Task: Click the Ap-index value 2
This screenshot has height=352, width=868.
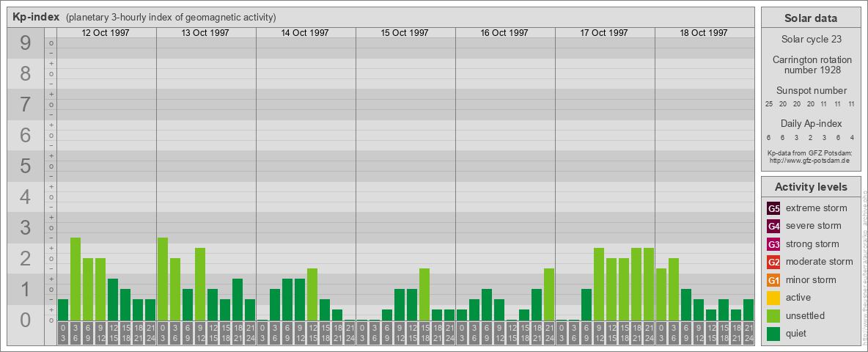Action: coord(810,137)
